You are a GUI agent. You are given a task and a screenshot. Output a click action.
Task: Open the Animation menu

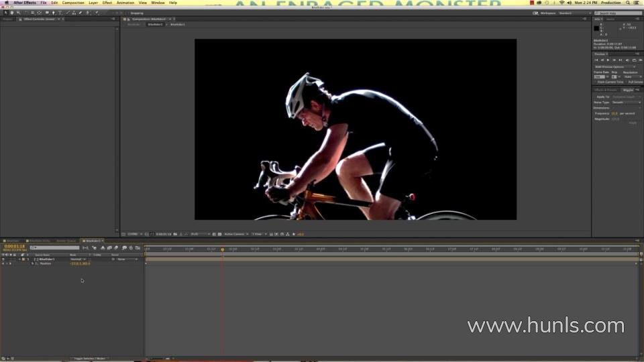(125, 3)
